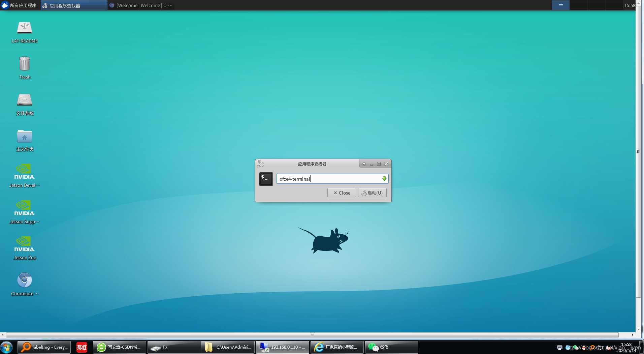Switch to Welcome Chromium window panel button

click(141, 5)
